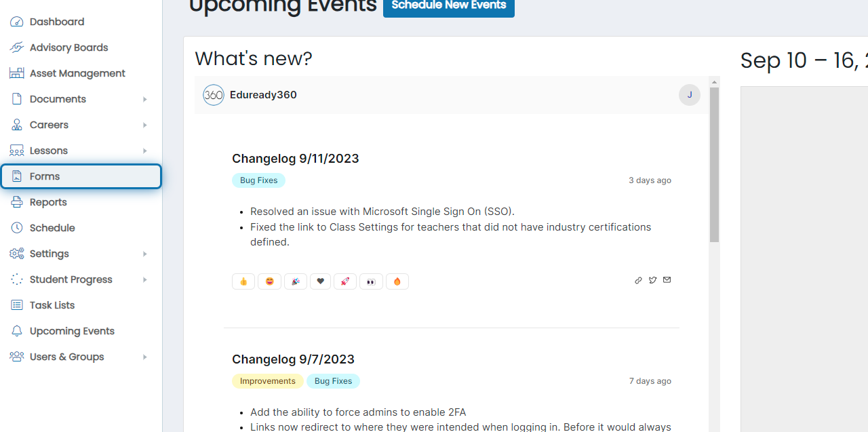React with heart emoji

point(321,281)
